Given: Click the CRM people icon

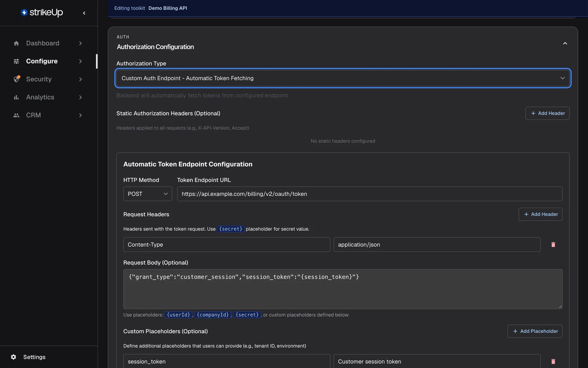Looking at the screenshot, I should pos(16,115).
